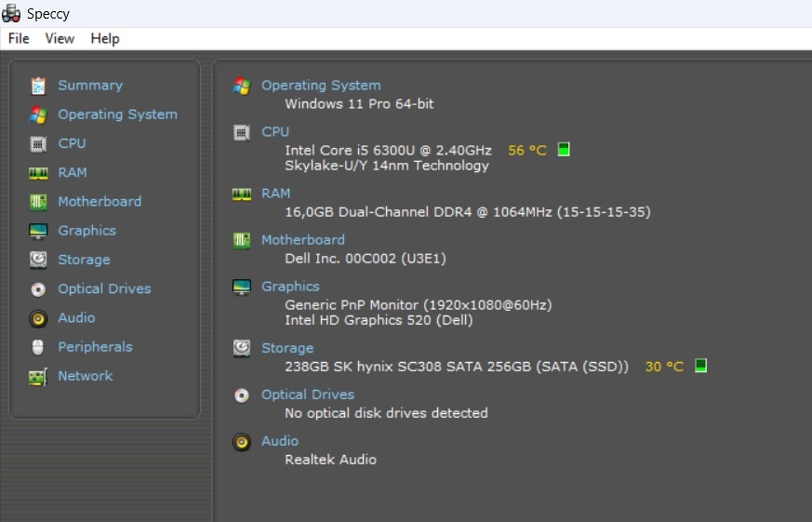
Task: Open Graphics from the sidebar list
Action: [x=87, y=231]
